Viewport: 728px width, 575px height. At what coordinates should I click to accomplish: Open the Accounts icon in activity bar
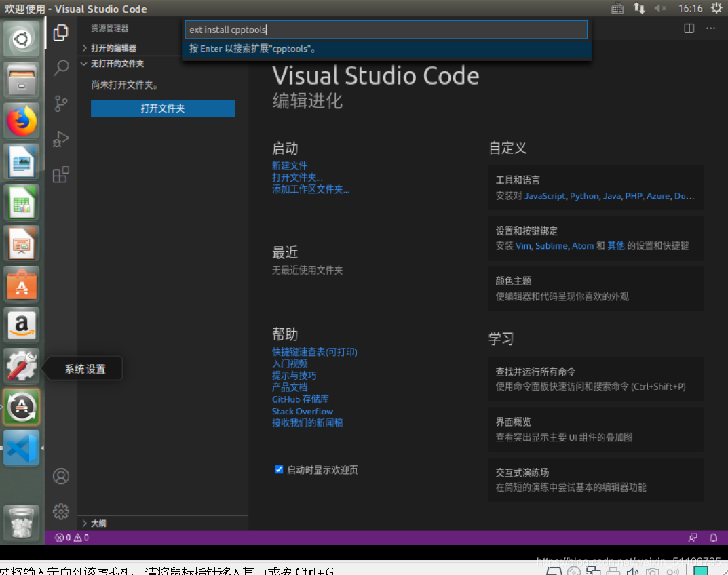tap(61, 476)
